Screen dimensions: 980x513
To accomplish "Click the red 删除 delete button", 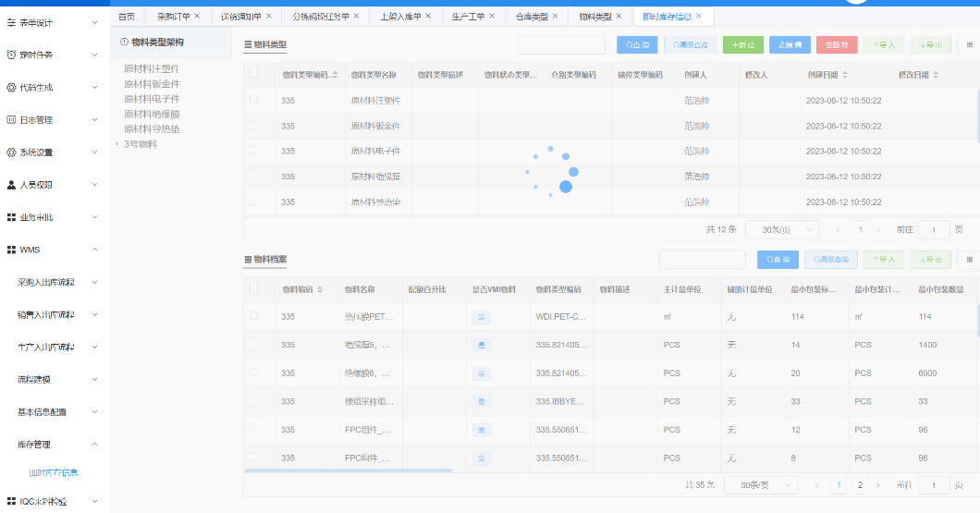I will coord(837,45).
